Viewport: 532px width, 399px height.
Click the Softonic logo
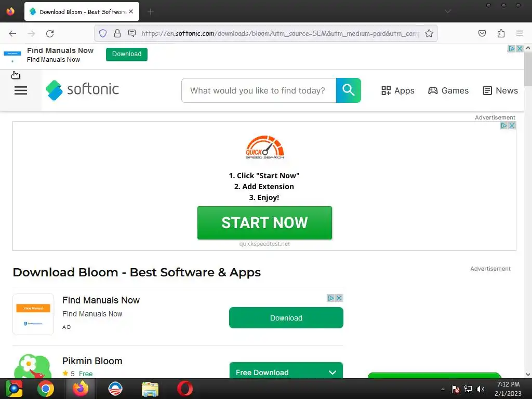(83, 90)
